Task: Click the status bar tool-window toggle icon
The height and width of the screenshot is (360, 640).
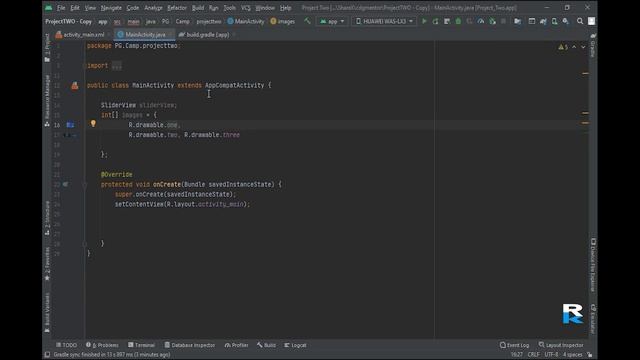Action: click(47, 355)
